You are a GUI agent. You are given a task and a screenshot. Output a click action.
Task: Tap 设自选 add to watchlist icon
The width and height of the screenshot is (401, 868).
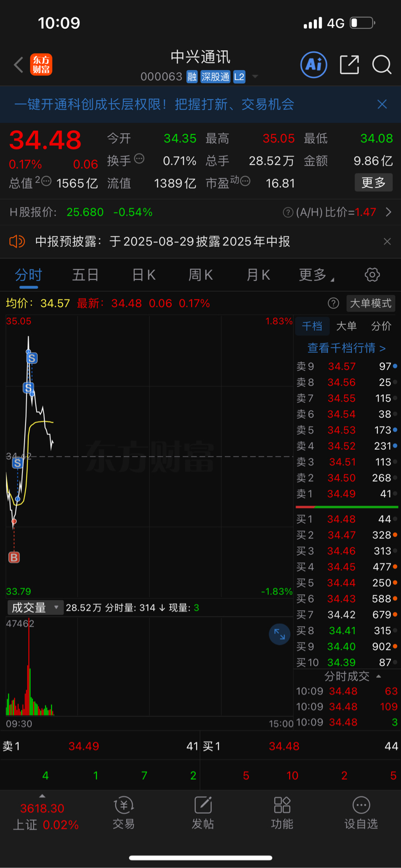click(x=361, y=813)
